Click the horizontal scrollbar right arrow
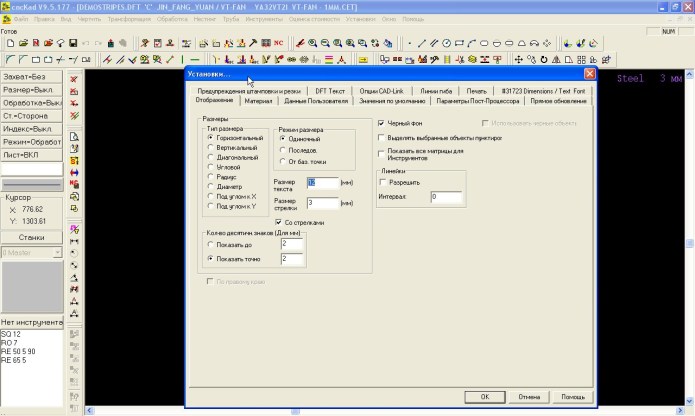 coord(679,411)
